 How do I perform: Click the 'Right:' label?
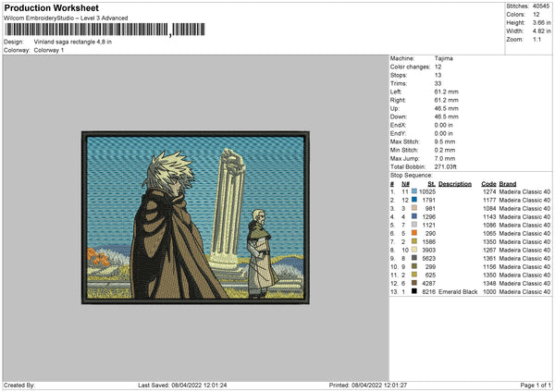point(397,101)
